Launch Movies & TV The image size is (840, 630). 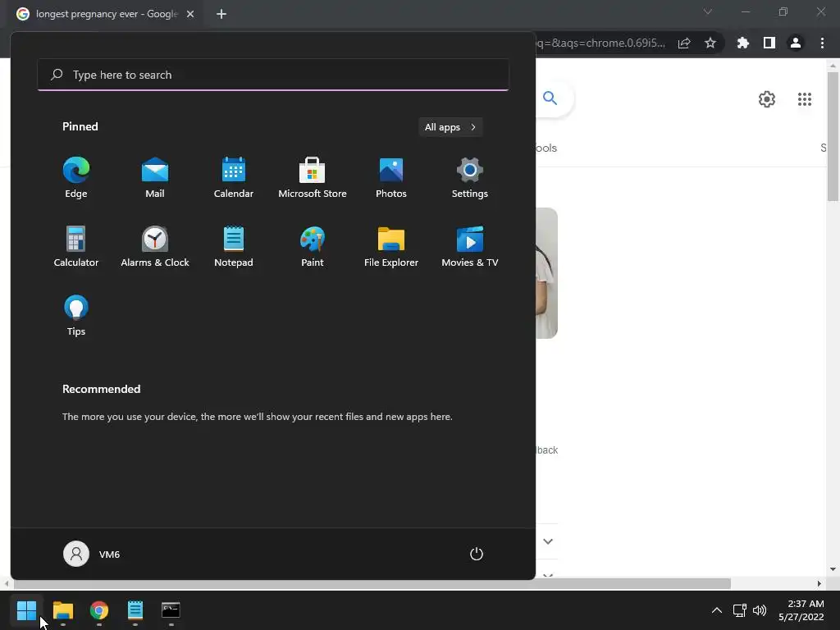coord(470,246)
